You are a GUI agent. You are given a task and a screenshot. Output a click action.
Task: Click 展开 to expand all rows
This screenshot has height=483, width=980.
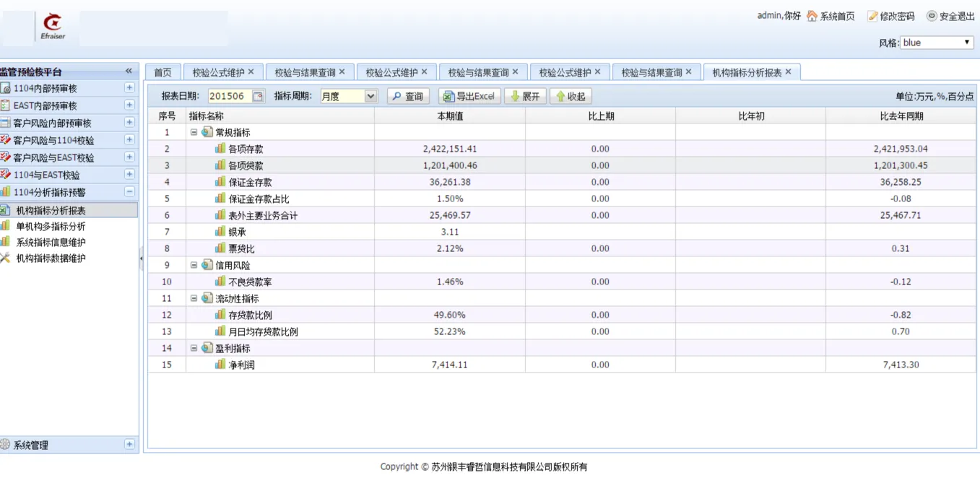click(525, 96)
